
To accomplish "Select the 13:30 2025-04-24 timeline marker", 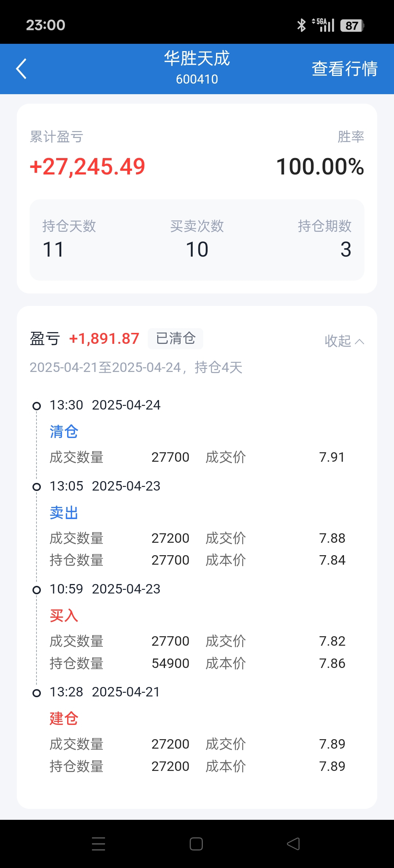I will point(36,406).
